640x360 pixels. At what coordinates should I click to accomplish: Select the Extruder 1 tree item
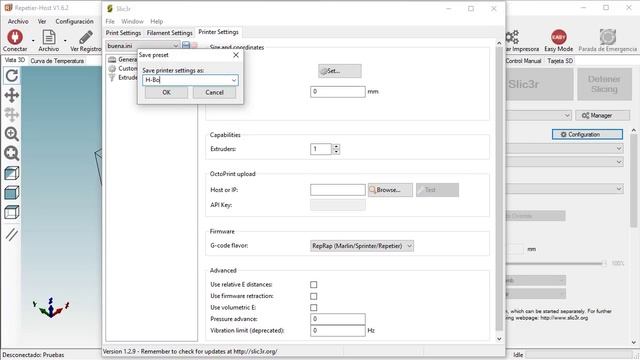pyautogui.click(x=122, y=78)
